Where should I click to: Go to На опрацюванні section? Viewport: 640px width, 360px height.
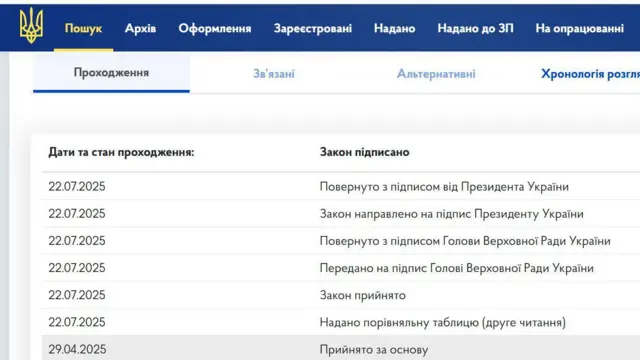click(x=580, y=28)
